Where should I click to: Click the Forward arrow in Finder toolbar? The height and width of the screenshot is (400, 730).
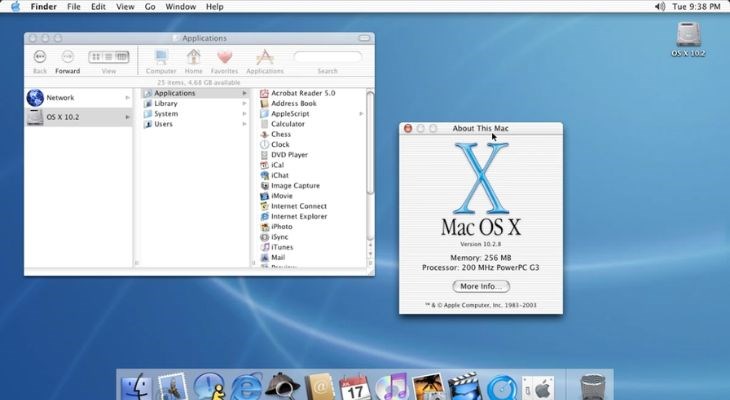(68, 57)
